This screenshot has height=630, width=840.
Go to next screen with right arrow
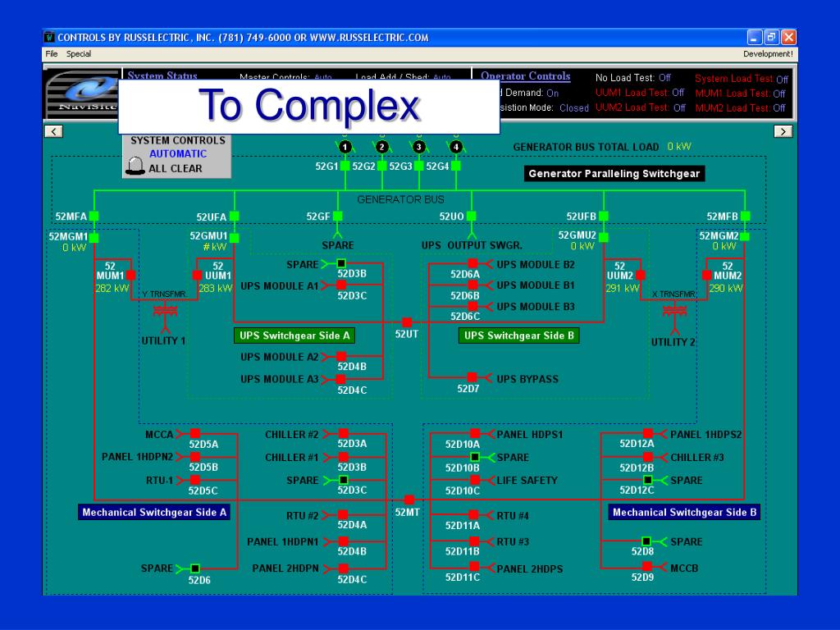[x=783, y=131]
